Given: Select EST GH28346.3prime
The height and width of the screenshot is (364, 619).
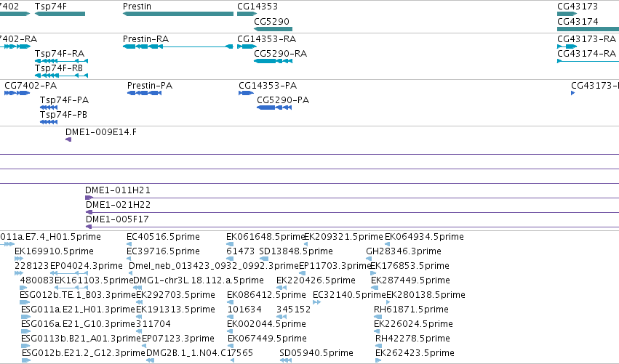Looking at the screenshot, I should (x=404, y=251).
